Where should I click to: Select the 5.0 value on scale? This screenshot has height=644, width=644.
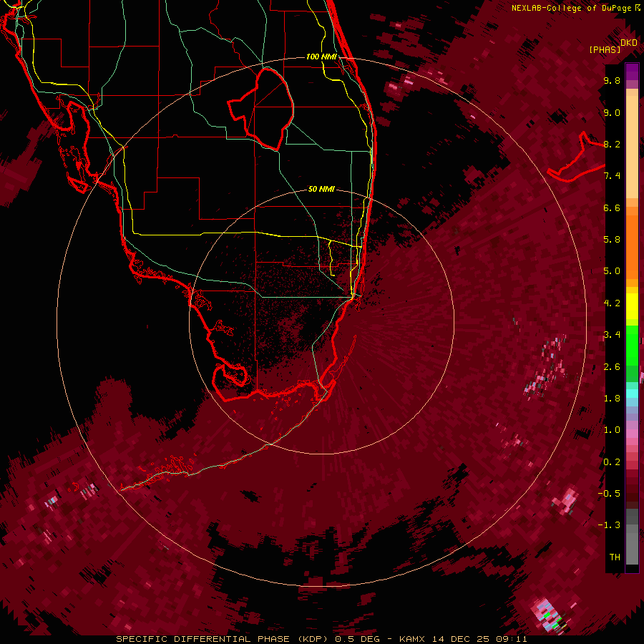(x=612, y=271)
